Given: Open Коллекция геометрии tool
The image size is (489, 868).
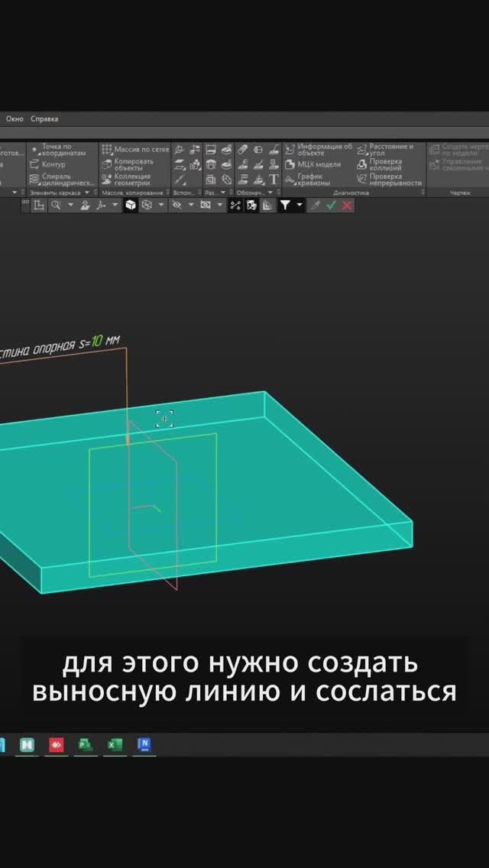Looking at the screenshot, I should tap(126, 180).
